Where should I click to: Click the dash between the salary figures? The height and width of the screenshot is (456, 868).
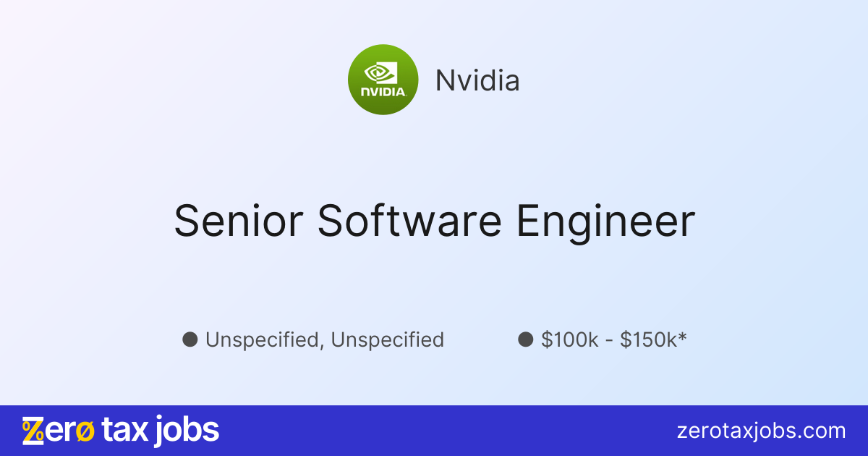pyautogui.click(x=609, y=340)
